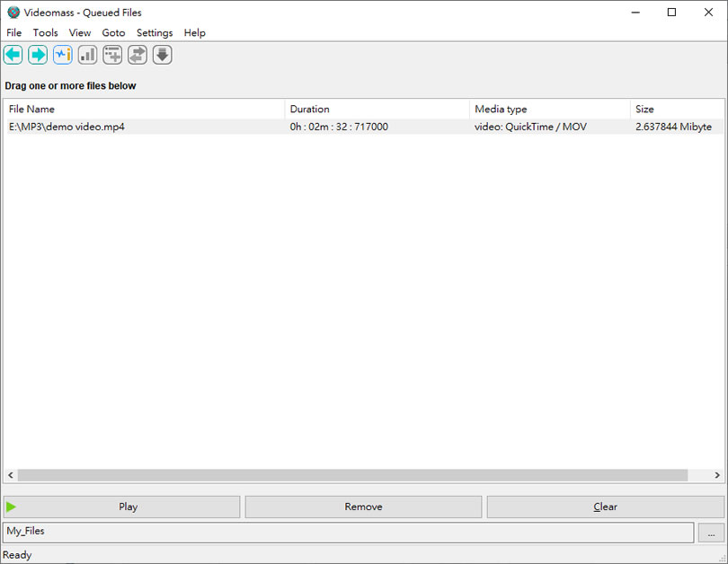
Task: Click the back arrow toolbar icon
Action: coord(13,55)
